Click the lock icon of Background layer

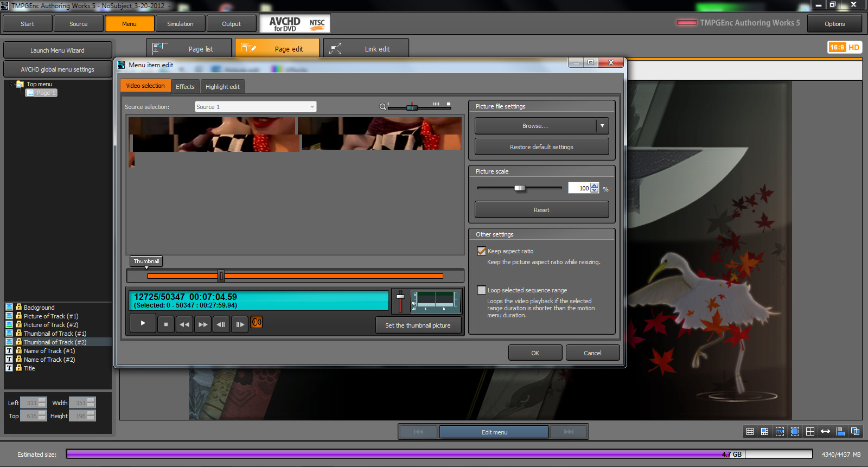[x=19, y=307]
